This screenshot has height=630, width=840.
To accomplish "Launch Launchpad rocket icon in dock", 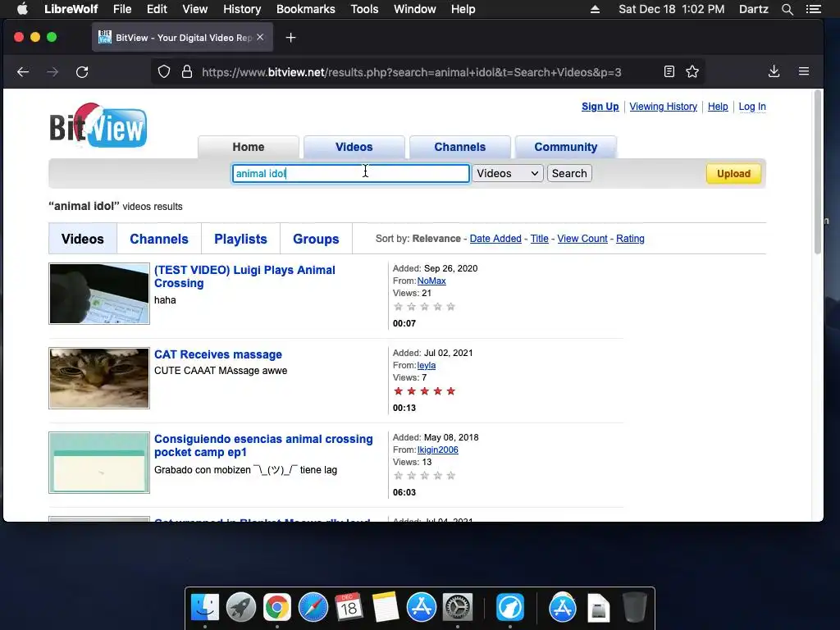I will 241,608.
